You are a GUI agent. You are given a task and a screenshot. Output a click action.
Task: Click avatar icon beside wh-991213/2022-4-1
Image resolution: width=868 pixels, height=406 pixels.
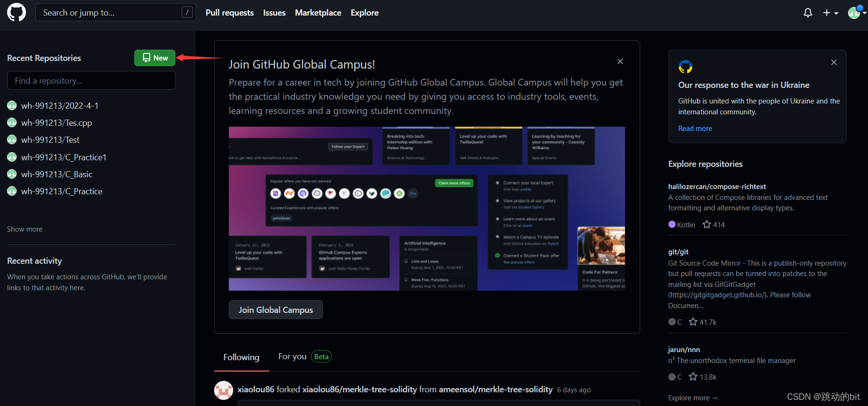click(x=12, y=105)
